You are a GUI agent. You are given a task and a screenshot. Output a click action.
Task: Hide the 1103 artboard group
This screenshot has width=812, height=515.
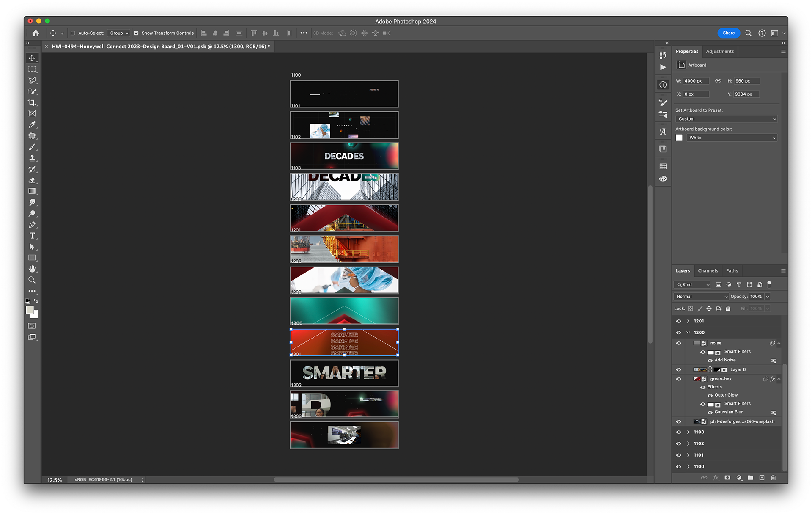click(678, 432)
